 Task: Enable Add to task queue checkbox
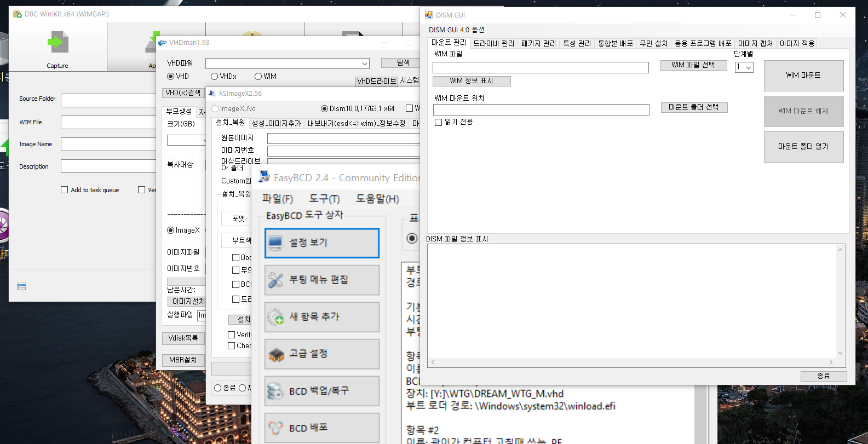click(x=65, y=190)
